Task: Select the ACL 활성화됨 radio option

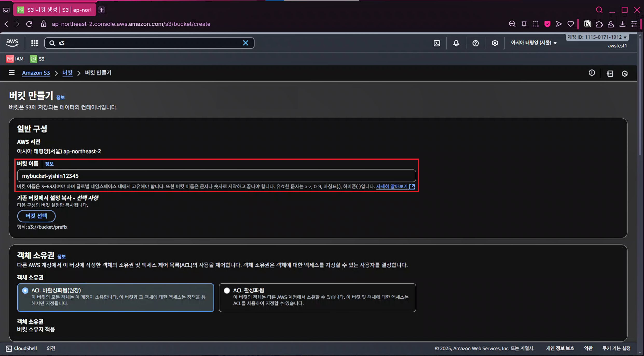Action: click(x=227, y=290)
